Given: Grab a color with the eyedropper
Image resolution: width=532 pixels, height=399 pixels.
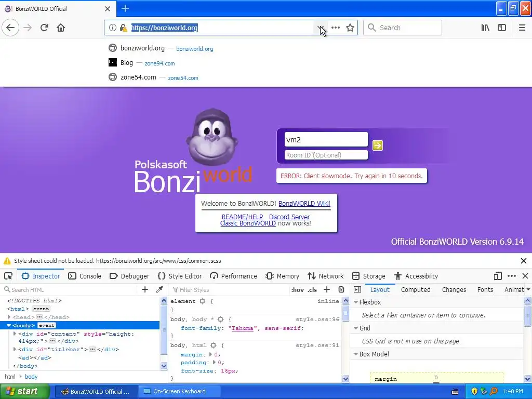Looking at the screenshot, I should coord(159,289).
